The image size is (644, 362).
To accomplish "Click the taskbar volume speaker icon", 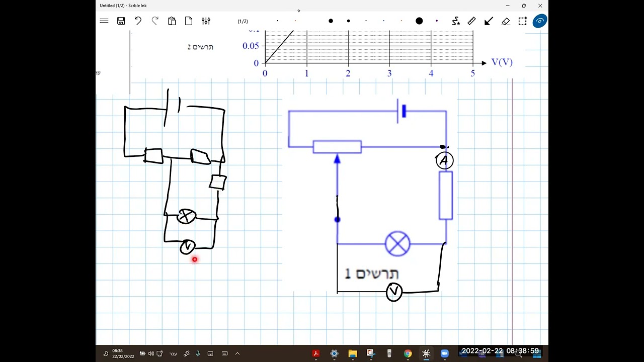I will (x=151, y=353).
